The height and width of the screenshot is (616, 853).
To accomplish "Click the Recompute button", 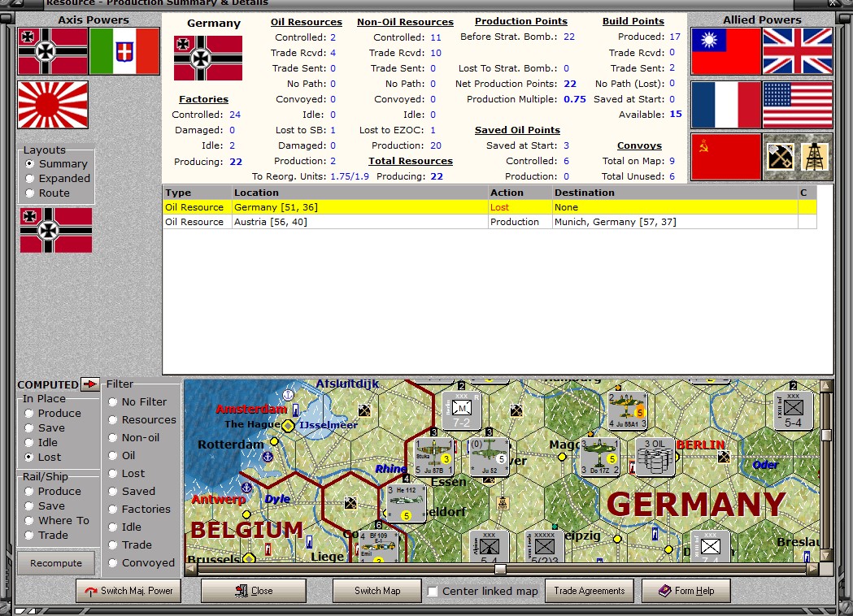I will click(56, 563).
